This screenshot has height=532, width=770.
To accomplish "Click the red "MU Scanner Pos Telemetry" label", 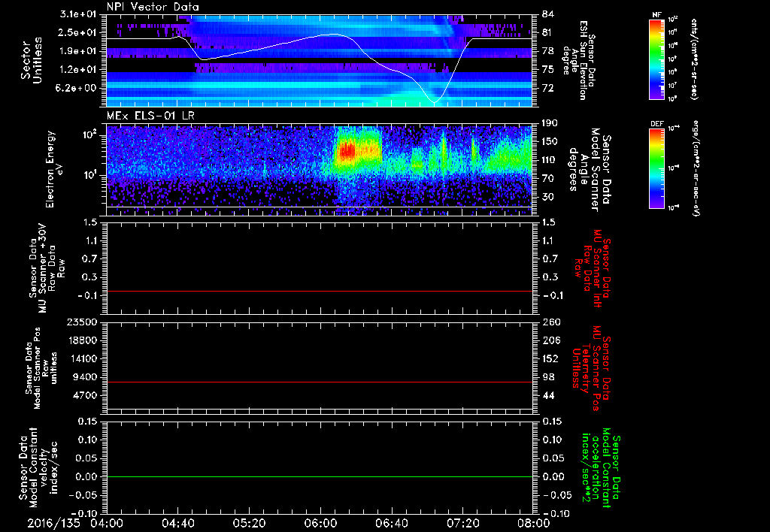I will (591, 368).
